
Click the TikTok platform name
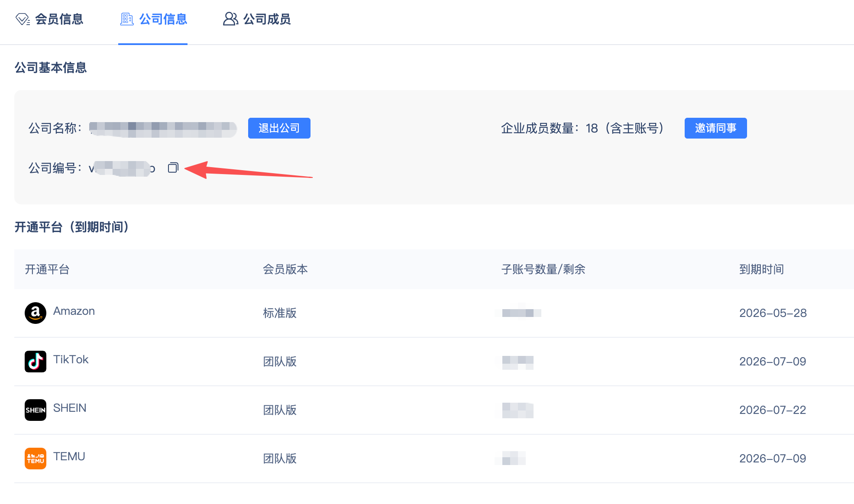71,359
